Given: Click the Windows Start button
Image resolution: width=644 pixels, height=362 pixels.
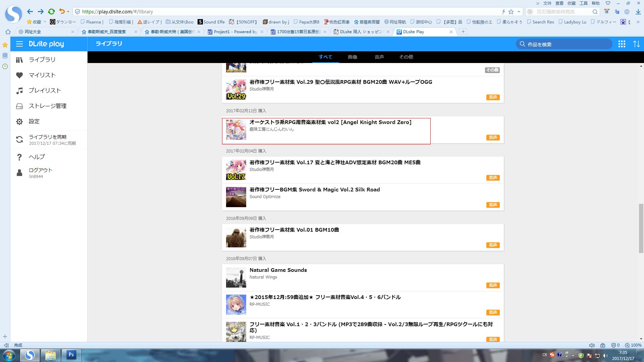Looking at the screenshot, I should coord(9,355).
